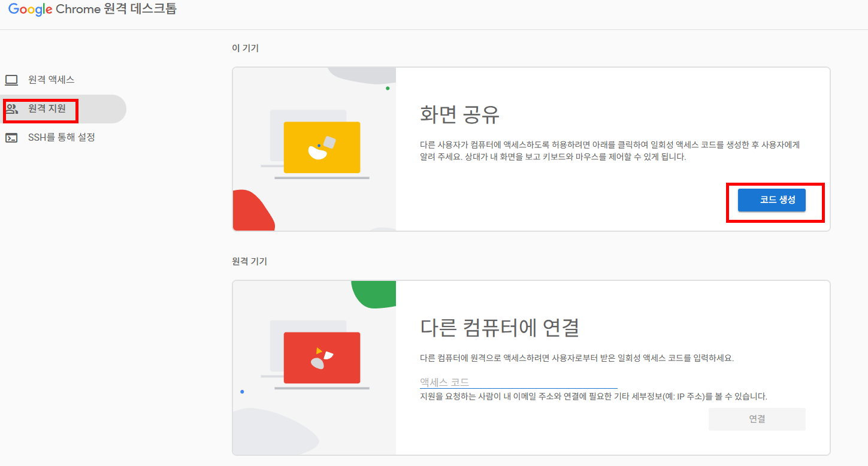
Task: Click the terminal icon beside SSH를 통해 설정
Action: coord(11,138)
